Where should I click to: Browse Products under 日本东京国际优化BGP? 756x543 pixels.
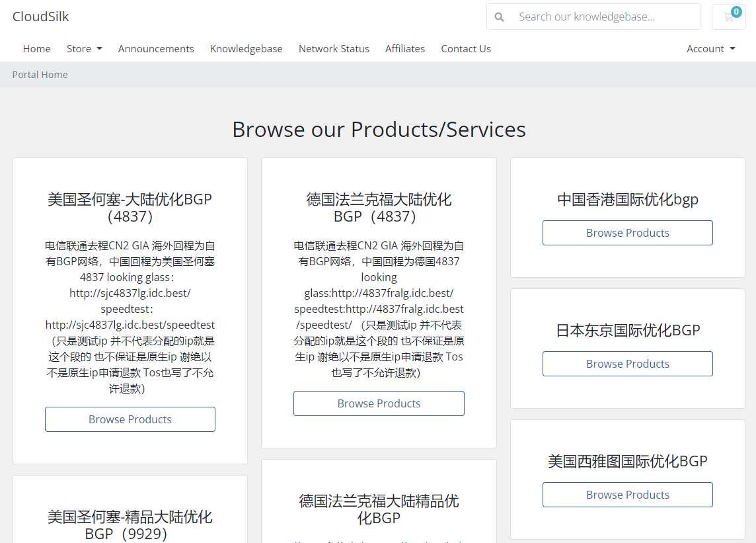(627, 364)
